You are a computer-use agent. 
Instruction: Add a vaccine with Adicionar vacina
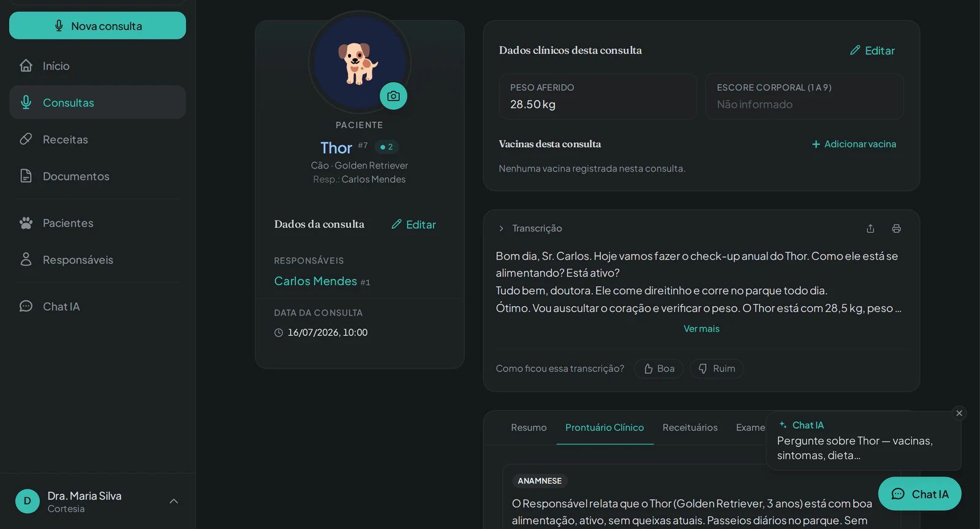pyautogui.click(x=854, y=144)
